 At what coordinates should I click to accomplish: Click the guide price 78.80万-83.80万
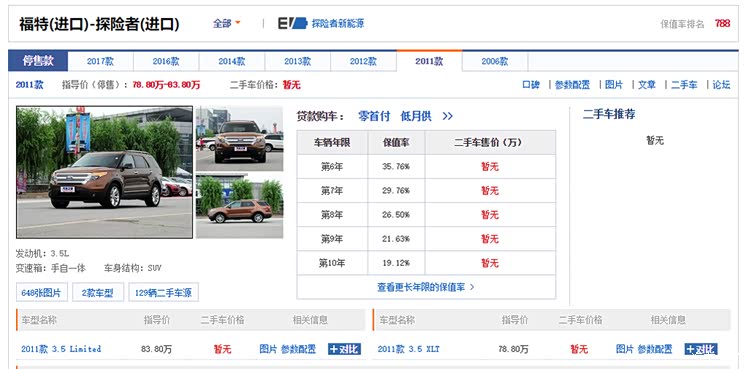[166, 85]
